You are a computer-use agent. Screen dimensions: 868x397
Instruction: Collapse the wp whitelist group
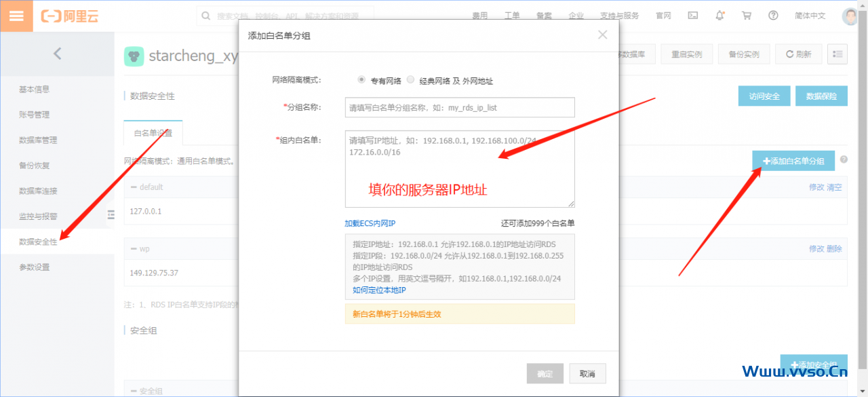click(x=134, y=249)
